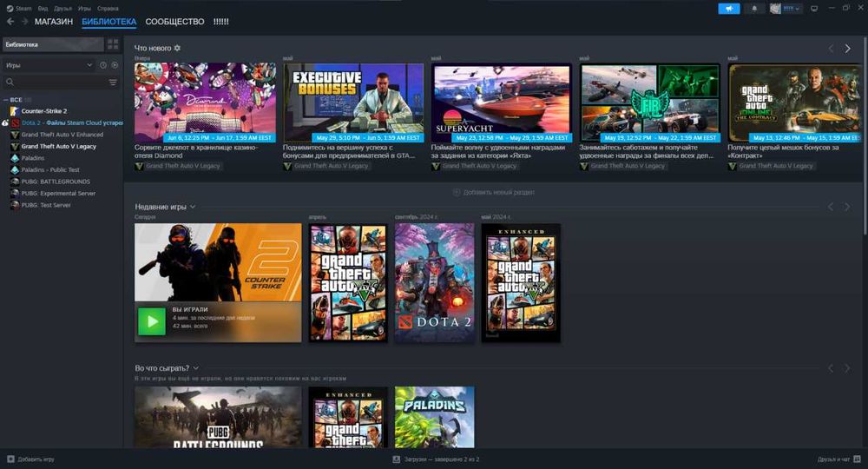Click the plus icon to add a game

[x=10, y=459]
